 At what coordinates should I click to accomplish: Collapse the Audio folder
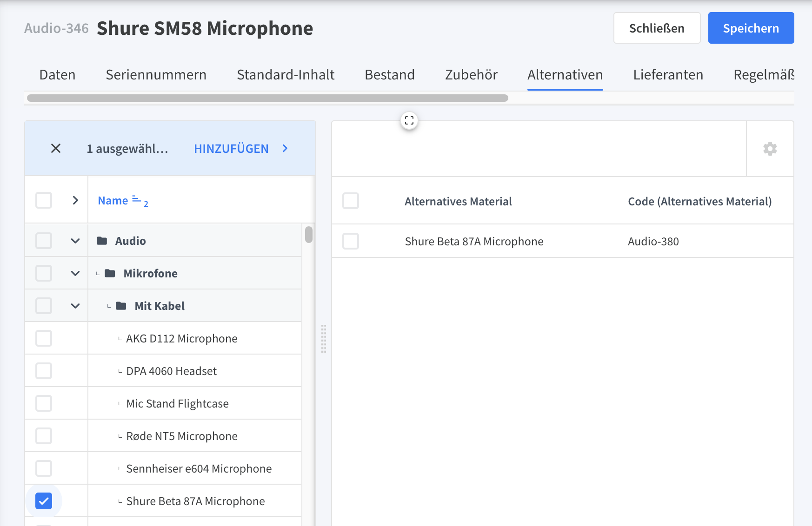point(75,241)
